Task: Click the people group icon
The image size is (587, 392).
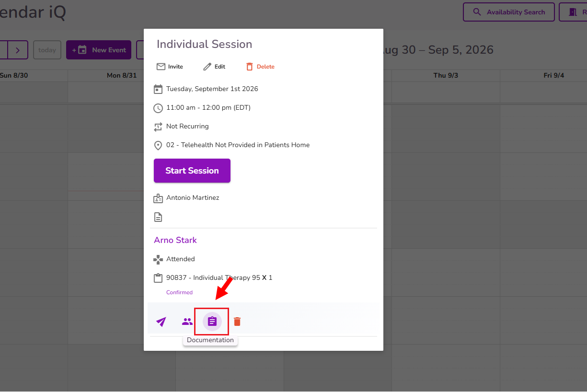Action: coord(187,322)
